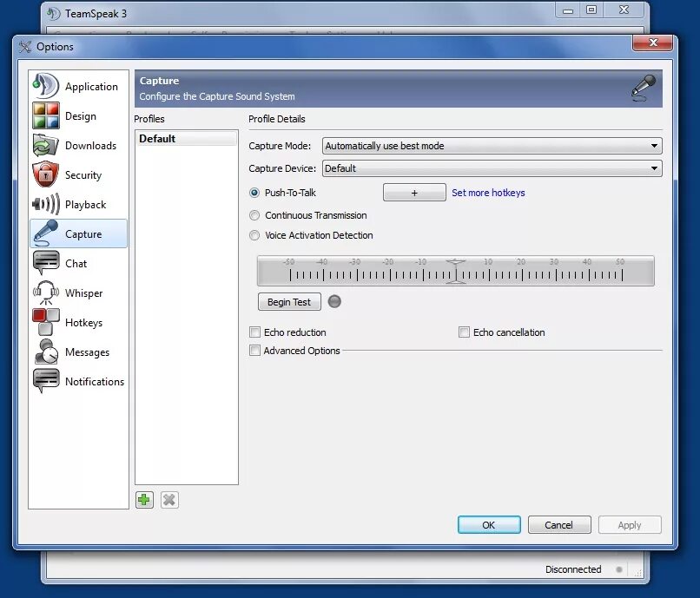Toggle the Advanced Options checkbox

pos(255,351)
